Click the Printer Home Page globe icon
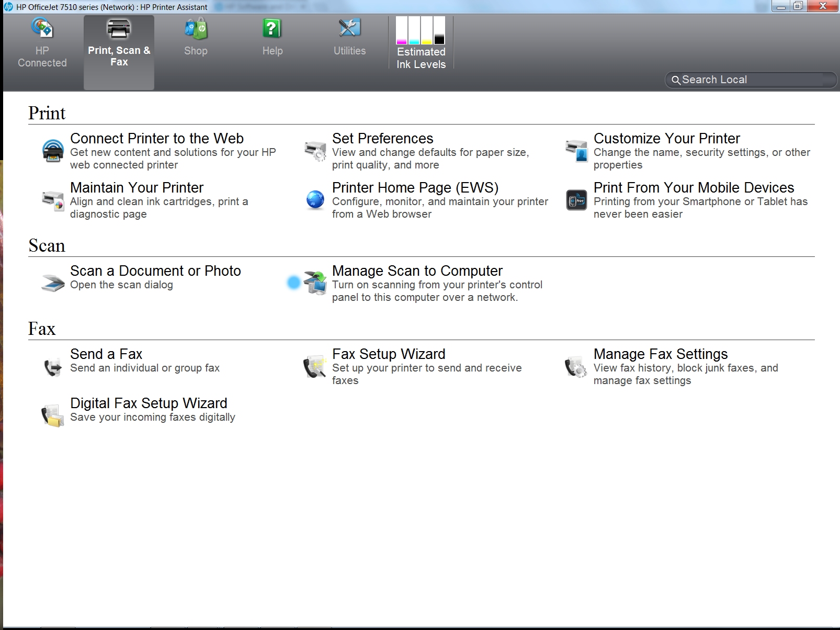Screen dimensions: 840x630 click(x=315, y=200)
